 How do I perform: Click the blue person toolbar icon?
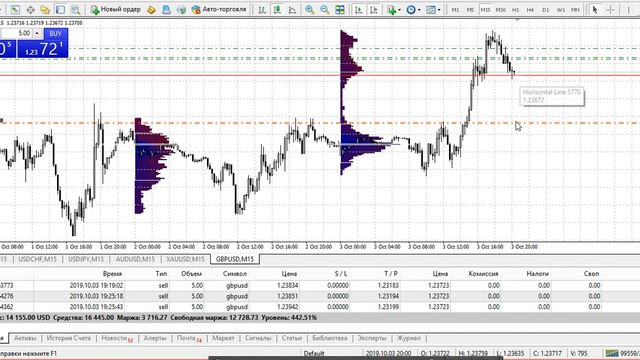pos(166,9)
